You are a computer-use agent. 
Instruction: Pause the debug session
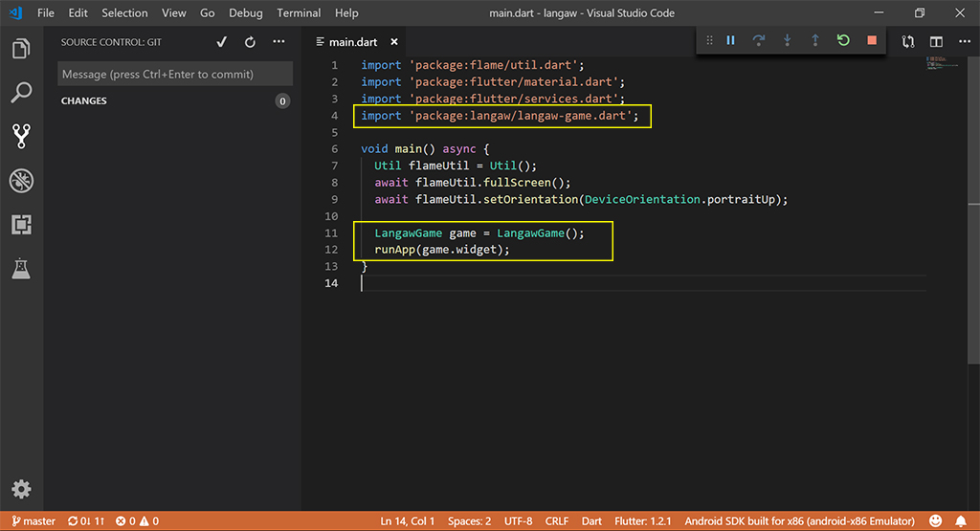730,40
